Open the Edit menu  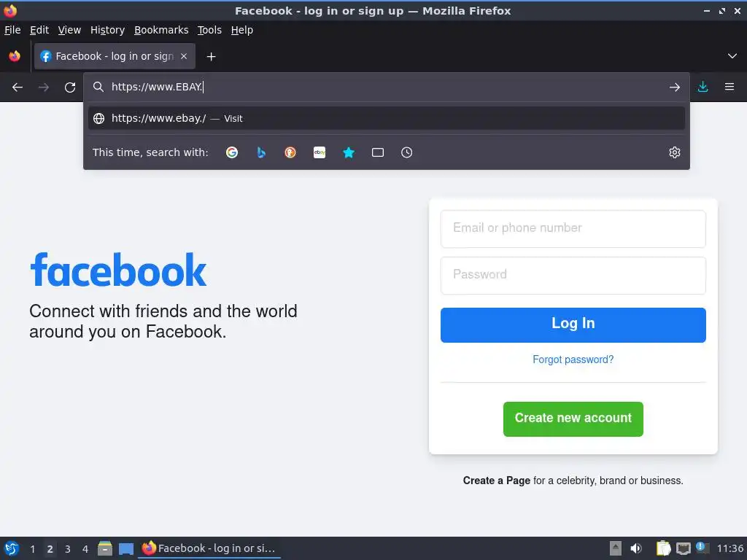click(39, 30)
